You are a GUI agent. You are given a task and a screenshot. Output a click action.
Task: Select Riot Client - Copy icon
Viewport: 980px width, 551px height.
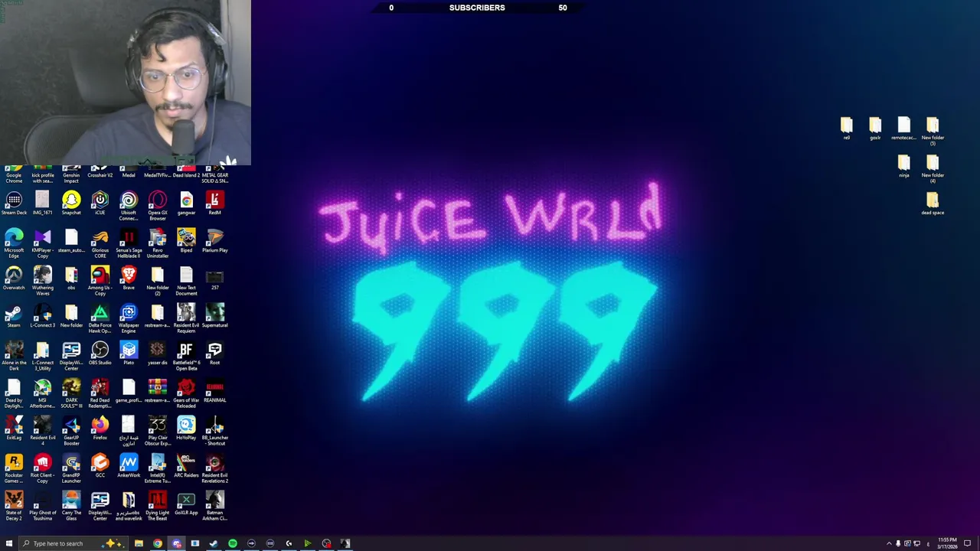tap(43, 469)
